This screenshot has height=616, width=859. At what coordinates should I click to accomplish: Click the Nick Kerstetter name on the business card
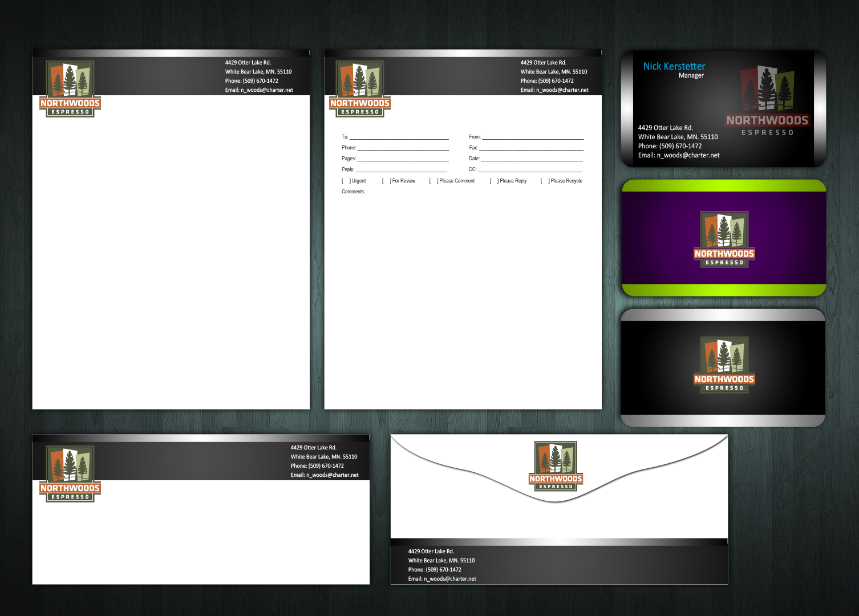(674, 66)
